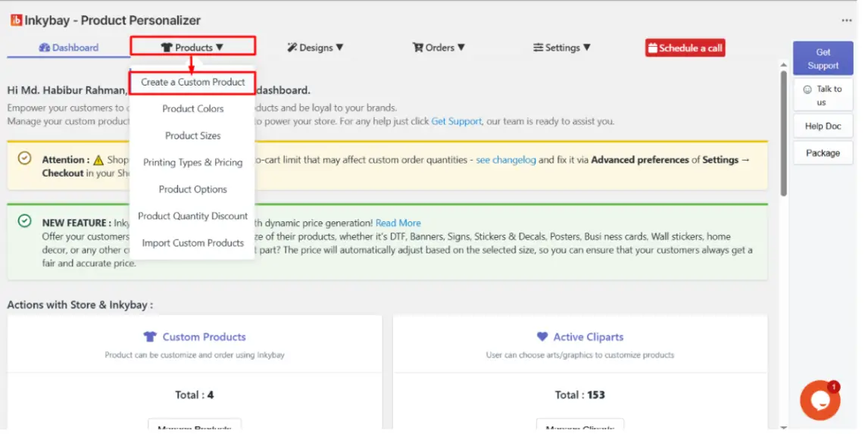Select Product Options from menu

point(192,189)
